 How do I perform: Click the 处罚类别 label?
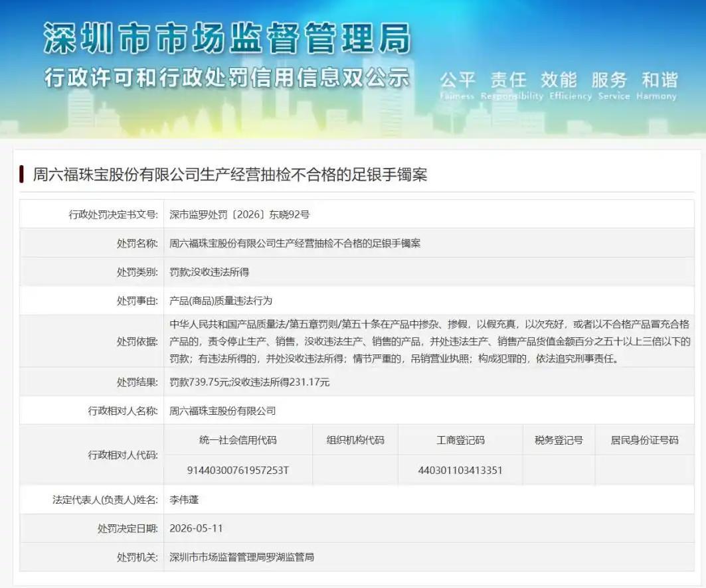click(x=137, y=272)
